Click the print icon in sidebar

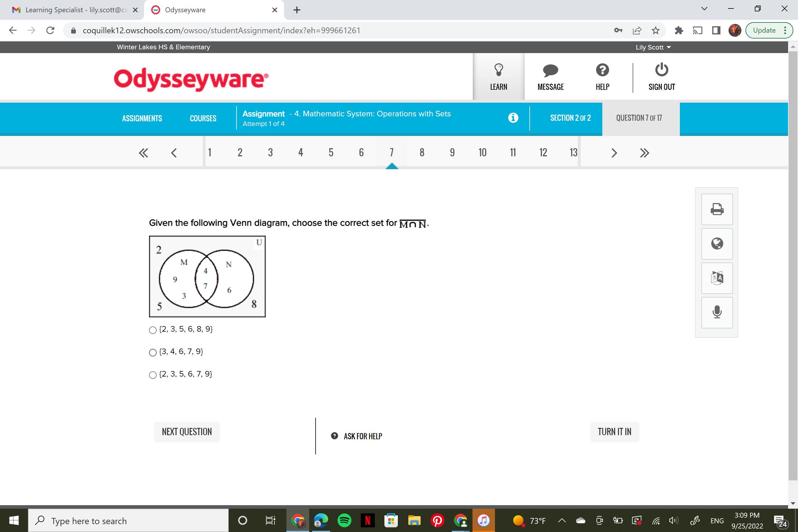[717, 209]
